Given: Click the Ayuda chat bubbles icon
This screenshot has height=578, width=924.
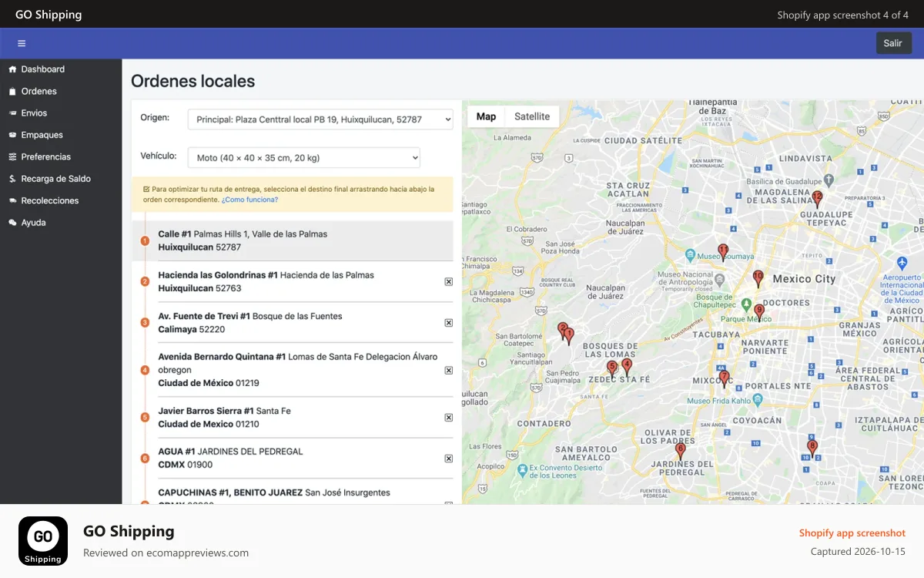Looking at the screenshot, I should click(12, 223).
